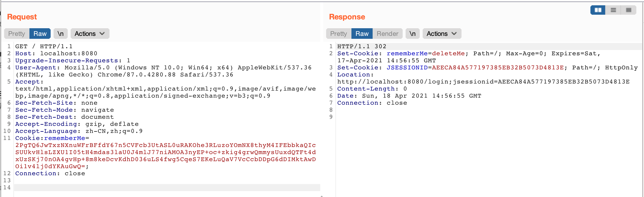
Task: Click the HTTP/1.1 302 status line
Action: pyautogui.click(x=362, y=46)
